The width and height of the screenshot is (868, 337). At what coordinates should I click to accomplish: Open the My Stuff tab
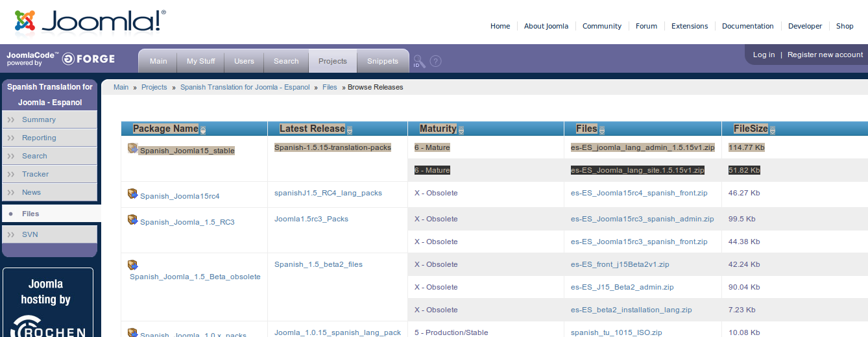[201, 61]
